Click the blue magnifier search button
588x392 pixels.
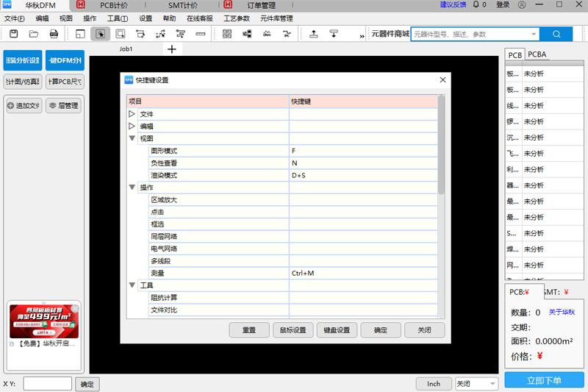pos(556,34)
